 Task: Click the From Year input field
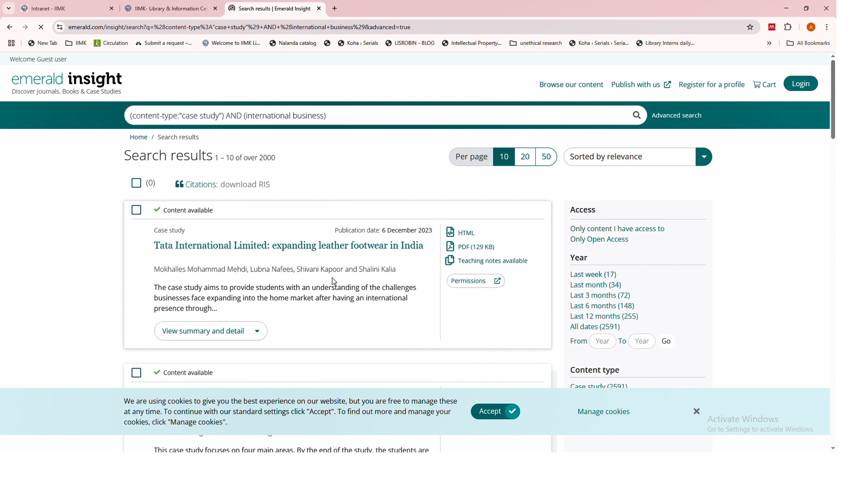pos(602,342)
